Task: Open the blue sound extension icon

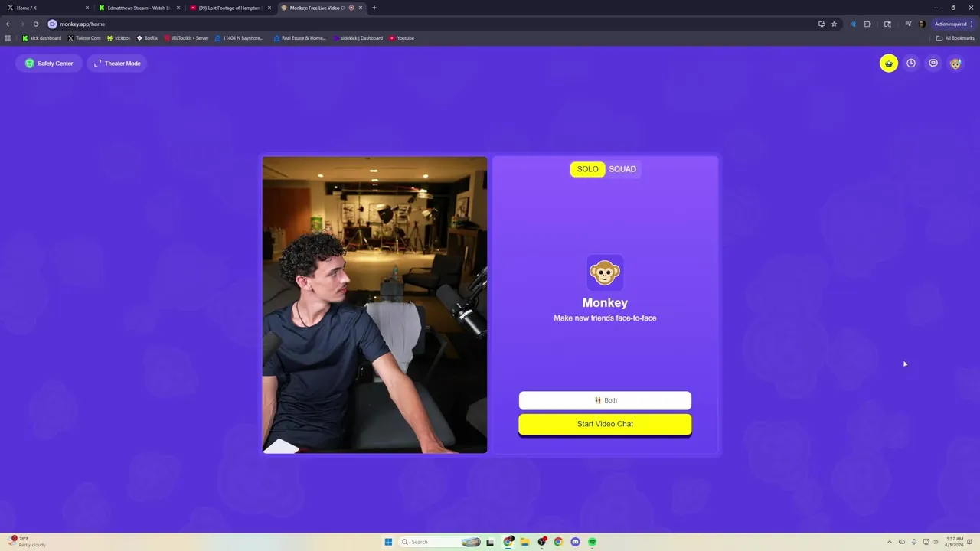Action: pos(853,24)
